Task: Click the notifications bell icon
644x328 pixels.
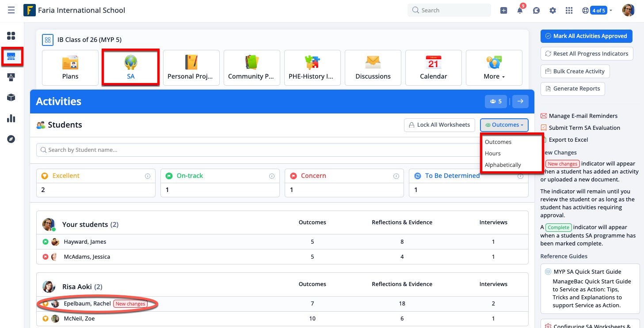Action: 520,11
